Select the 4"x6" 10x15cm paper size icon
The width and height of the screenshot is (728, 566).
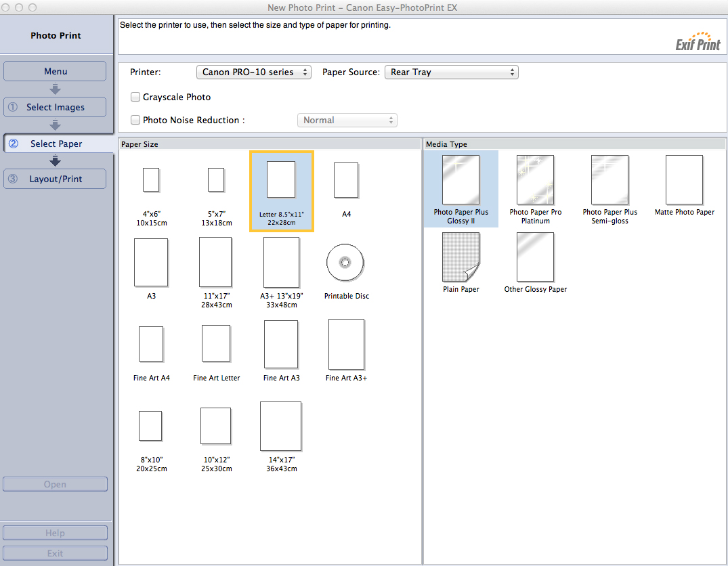pos(152,180)
